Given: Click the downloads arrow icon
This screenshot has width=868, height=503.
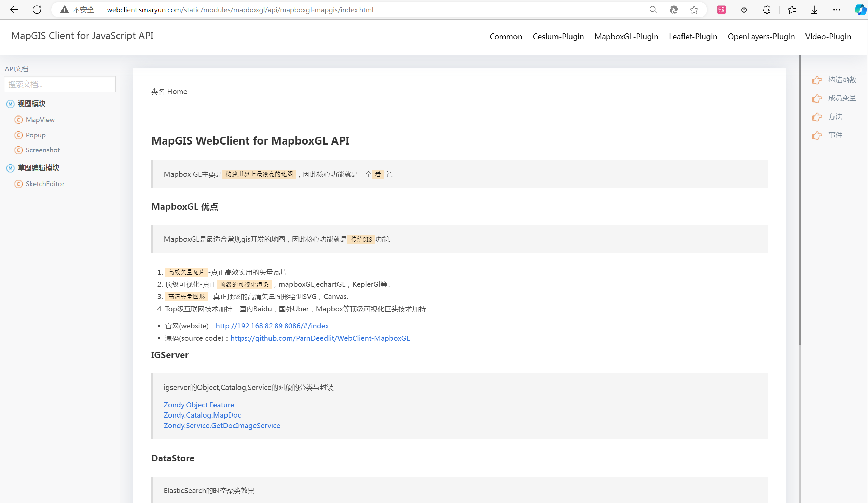Looking at the screenshot, I should 814,10.
